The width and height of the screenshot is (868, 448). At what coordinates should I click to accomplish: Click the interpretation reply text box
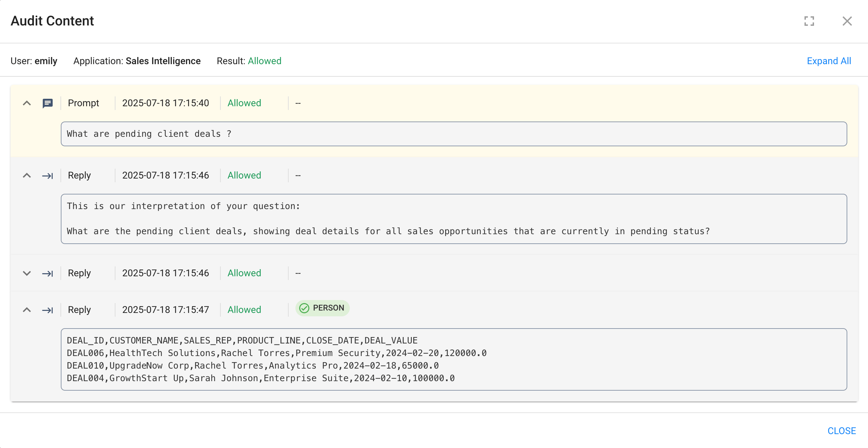(x=453, y=219)
